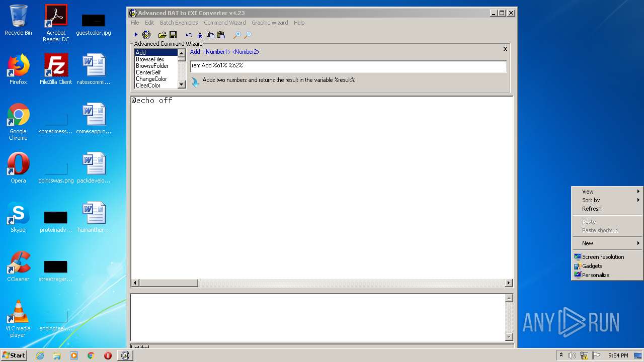Open Windows Media Player from taskbar
Screen dimensions: 644x362
tap(74, 355)
